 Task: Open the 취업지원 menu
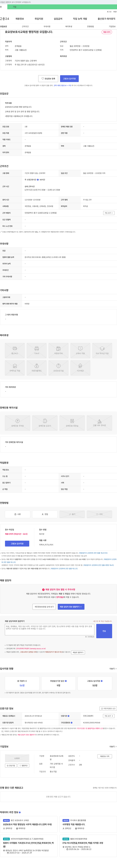(39, 19)
